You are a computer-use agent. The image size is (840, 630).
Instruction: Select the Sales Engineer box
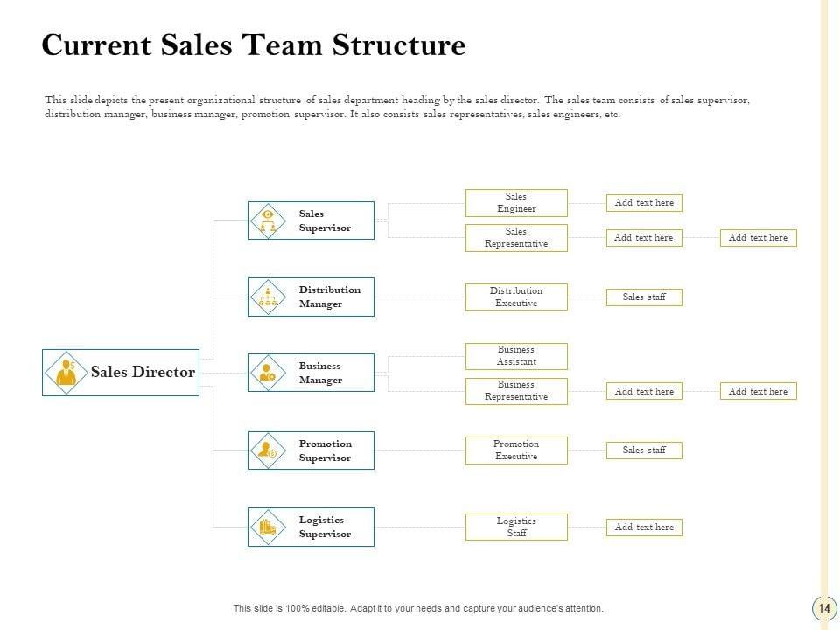click(516, 203)
